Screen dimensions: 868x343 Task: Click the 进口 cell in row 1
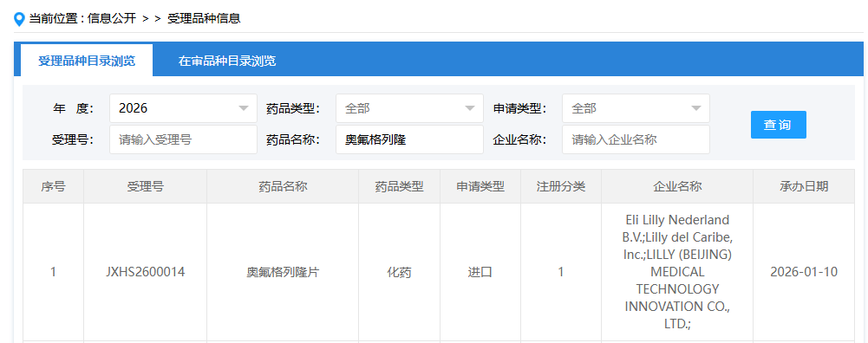[x=480, y=272]
